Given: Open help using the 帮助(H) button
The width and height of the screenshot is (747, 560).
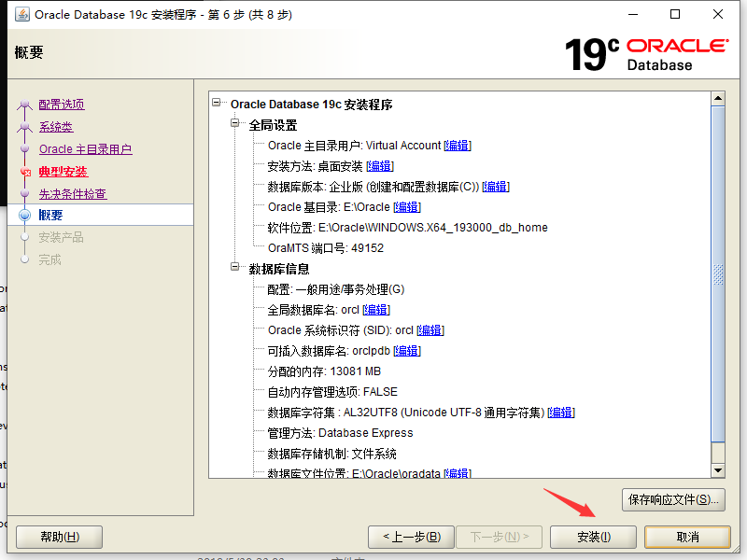Looking at the screenshot, I should [58, 537].
